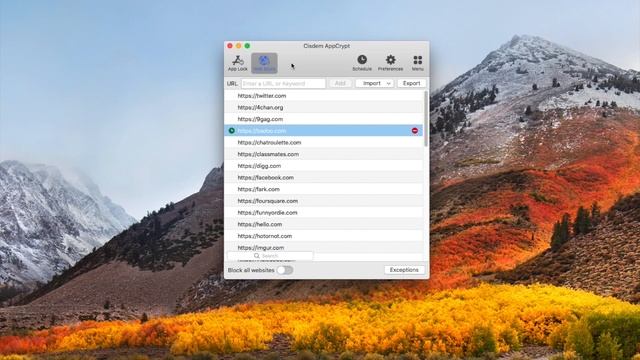Toggle Block all websites switch
640x360 pixels.
[284, 270]
